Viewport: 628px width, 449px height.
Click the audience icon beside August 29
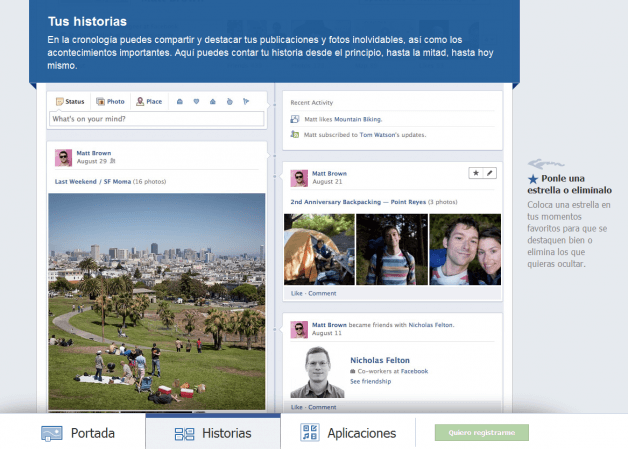[x=113, y=161]
